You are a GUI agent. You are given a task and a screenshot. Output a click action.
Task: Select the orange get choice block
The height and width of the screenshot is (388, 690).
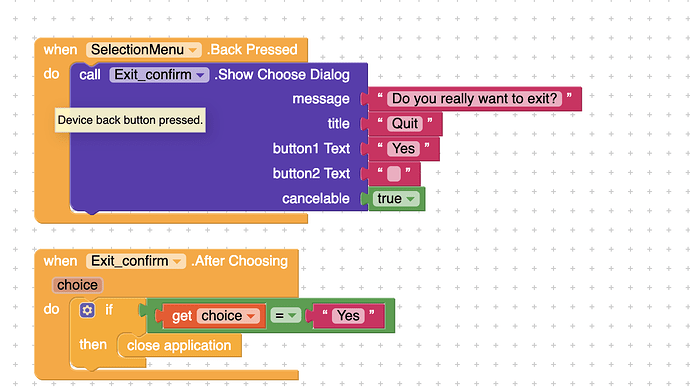click(x=210, y=316)
